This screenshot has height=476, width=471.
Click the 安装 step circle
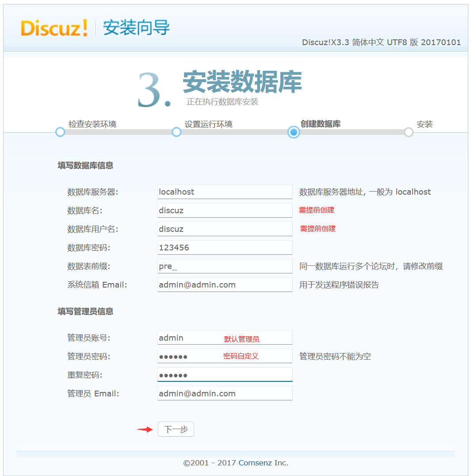409,132
